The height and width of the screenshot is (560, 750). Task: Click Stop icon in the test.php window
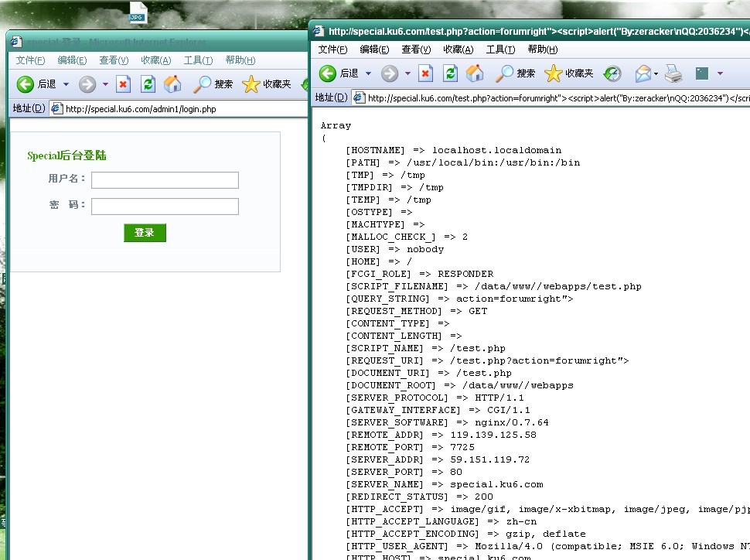coord(425,73)
